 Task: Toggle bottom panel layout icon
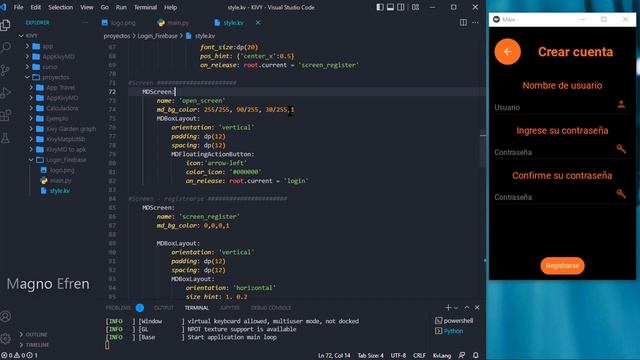tap(390, 7)
